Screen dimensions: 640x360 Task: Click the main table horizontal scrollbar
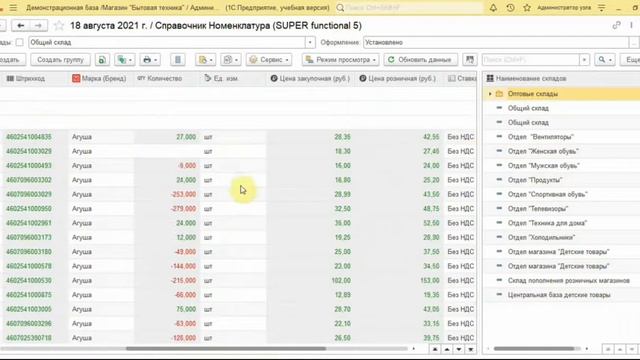tap(226, 349)
